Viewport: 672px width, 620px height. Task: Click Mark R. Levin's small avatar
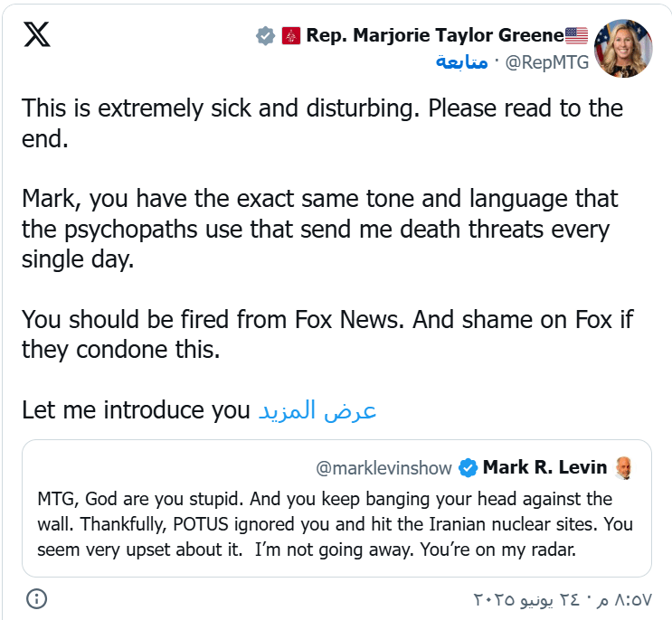tap(622, 468)
